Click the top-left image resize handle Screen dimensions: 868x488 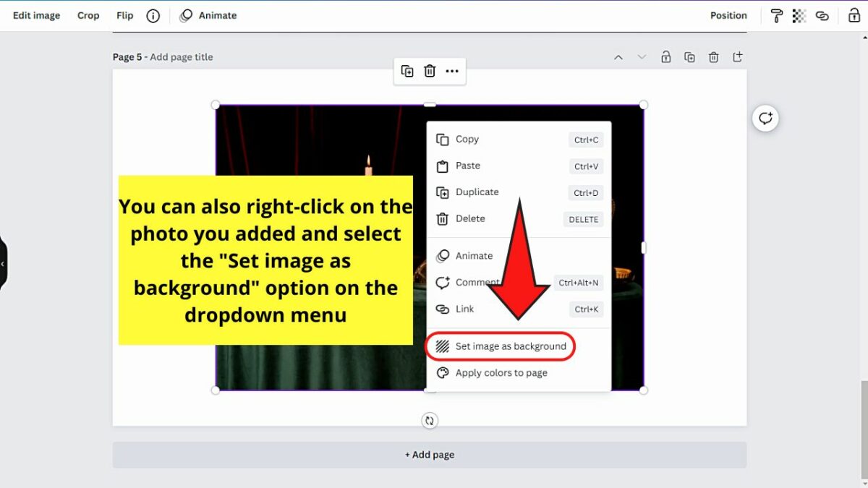216,105
